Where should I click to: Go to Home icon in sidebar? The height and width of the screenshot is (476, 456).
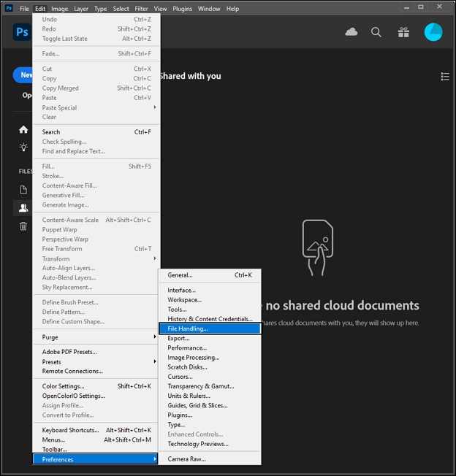tap(23, 130)
